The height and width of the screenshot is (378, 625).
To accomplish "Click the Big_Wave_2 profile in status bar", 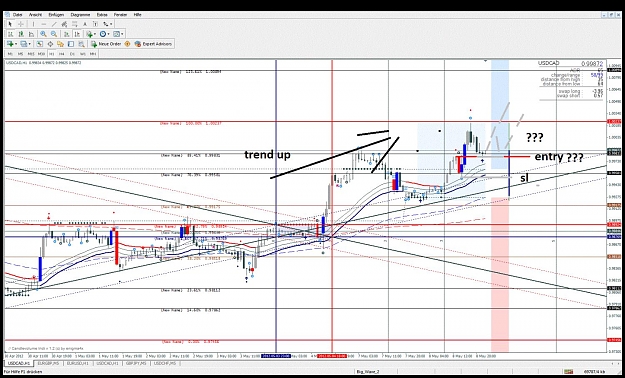I will pyautogui.click(x=368, y=372).
